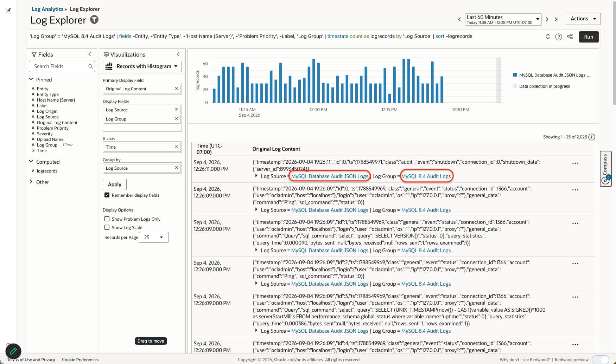This screenshot has width=616, height=364.
Task: Jump to latest time range icon
Action: click(557, 19)
